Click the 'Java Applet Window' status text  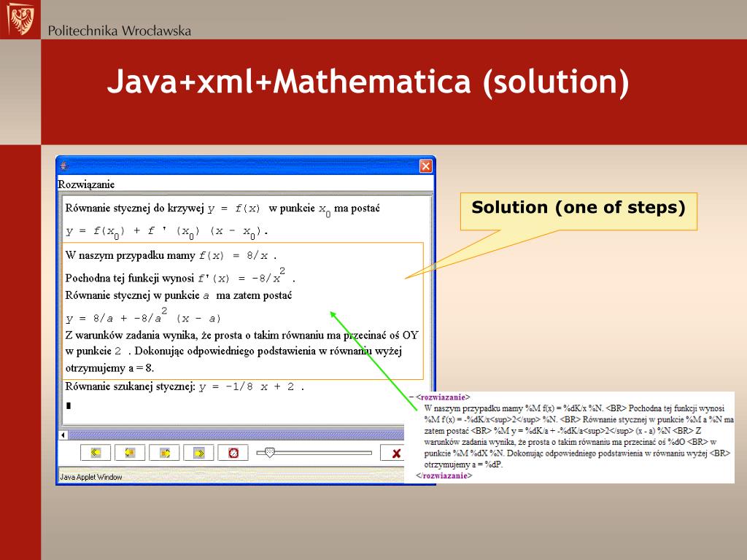click(91, 477)
